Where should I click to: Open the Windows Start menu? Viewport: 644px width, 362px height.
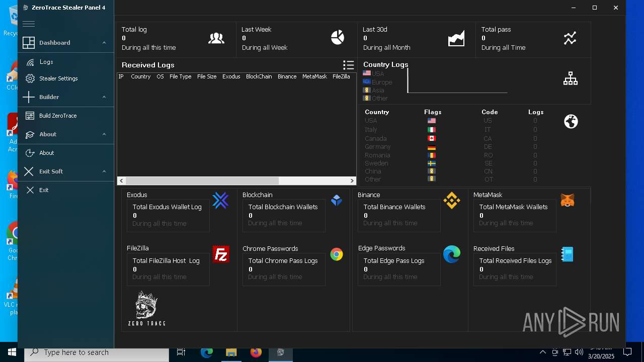12,352
